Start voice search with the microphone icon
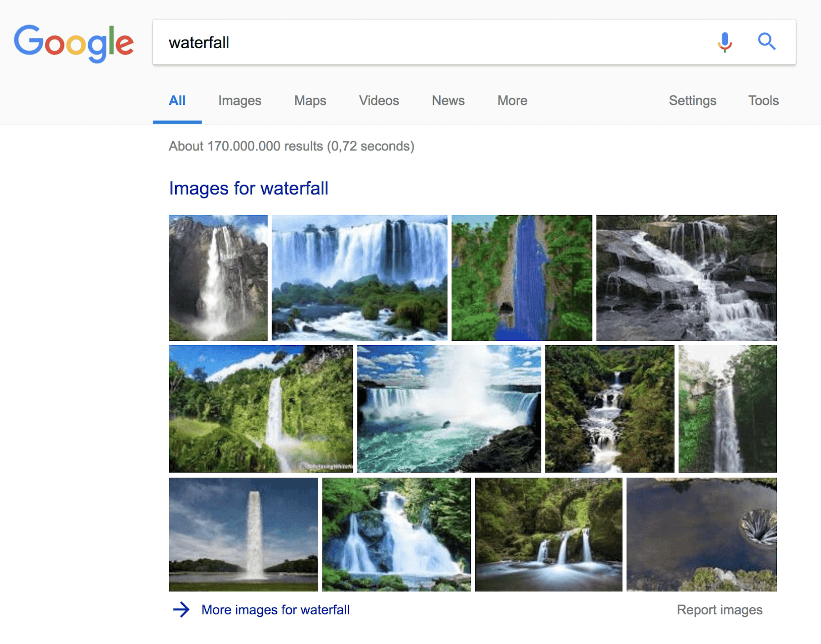The image size is (821, 644). click(x=724, y=42)
